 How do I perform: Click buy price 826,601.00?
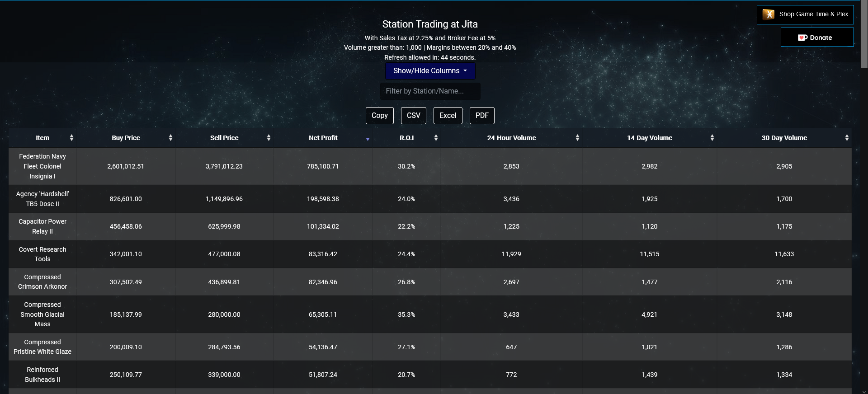point(126,199)
